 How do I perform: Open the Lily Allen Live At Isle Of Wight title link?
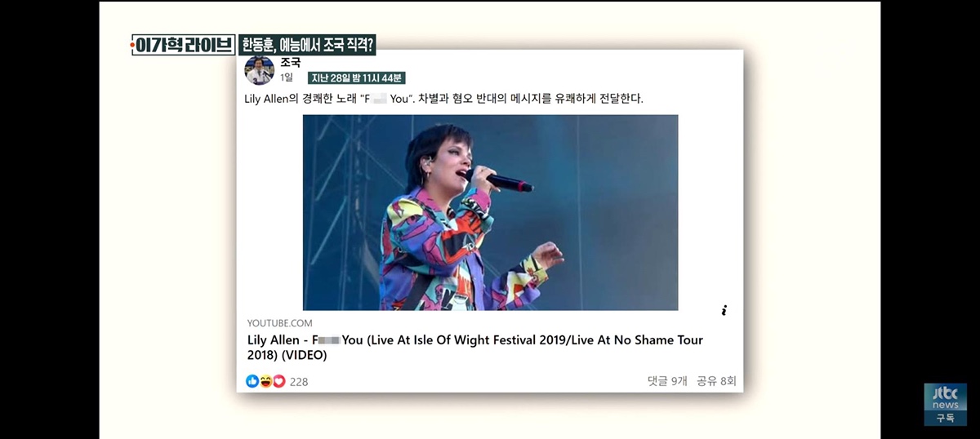click(475, 348)
